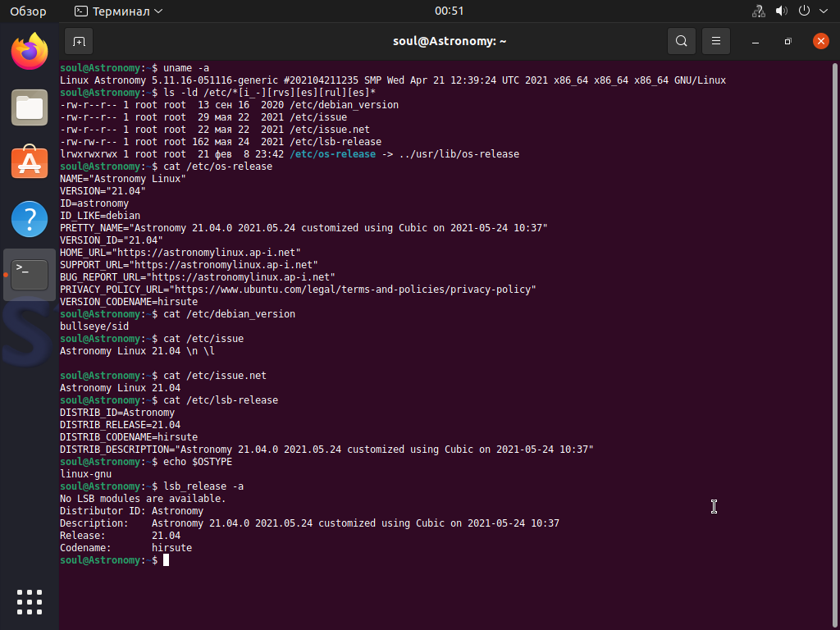
Task: Click the 'Distributor ID: Astronomy' line
Action: coord(132,511)
